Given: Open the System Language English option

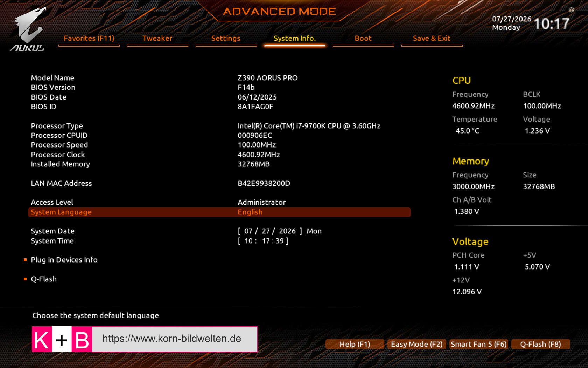Looking at the screenshot, I should tap(219, 212).
